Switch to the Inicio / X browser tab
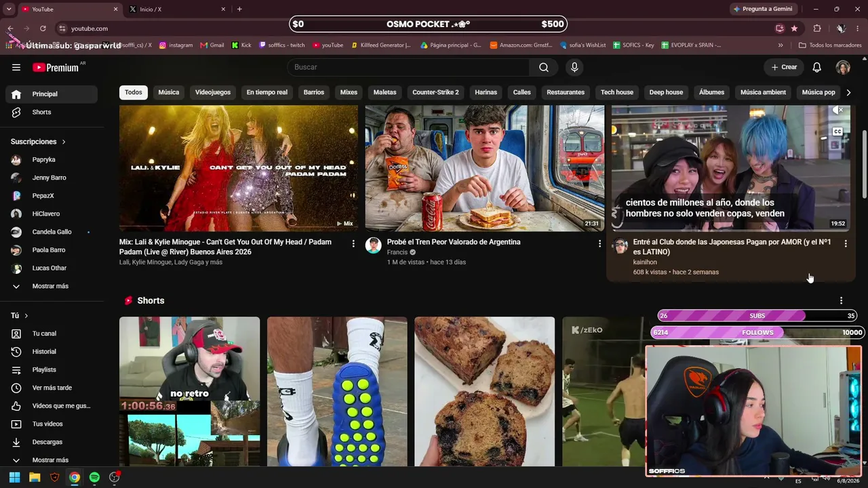Screen dimensions: 868x488 click(177, 9)
